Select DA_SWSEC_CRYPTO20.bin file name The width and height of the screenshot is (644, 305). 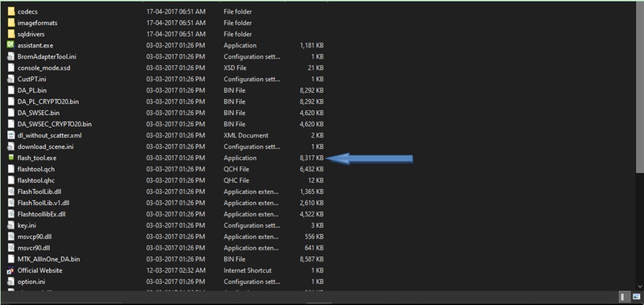55,124
